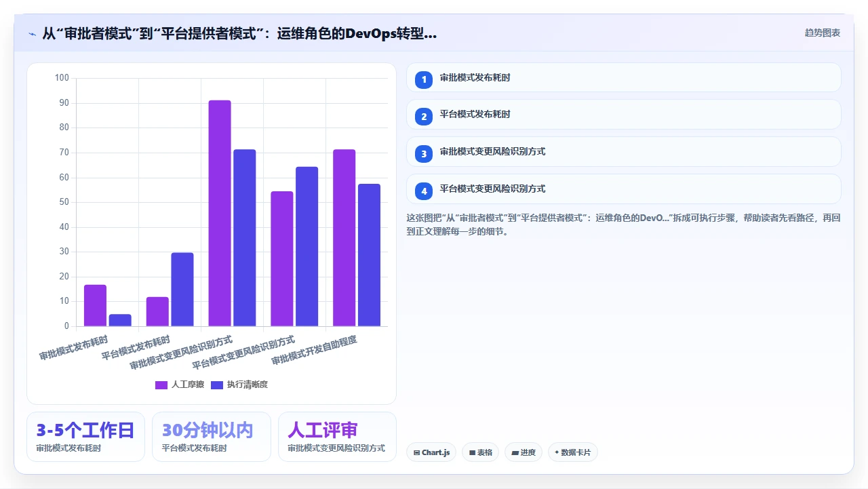Select the 3-5个工作日 data card

(85, 437)
